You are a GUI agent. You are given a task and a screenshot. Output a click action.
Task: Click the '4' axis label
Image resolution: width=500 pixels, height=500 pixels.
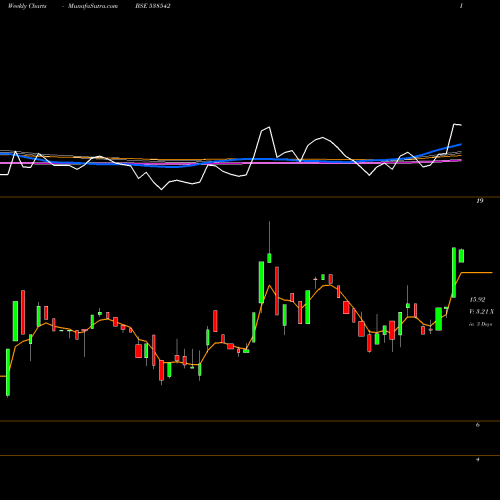(478, 459)
